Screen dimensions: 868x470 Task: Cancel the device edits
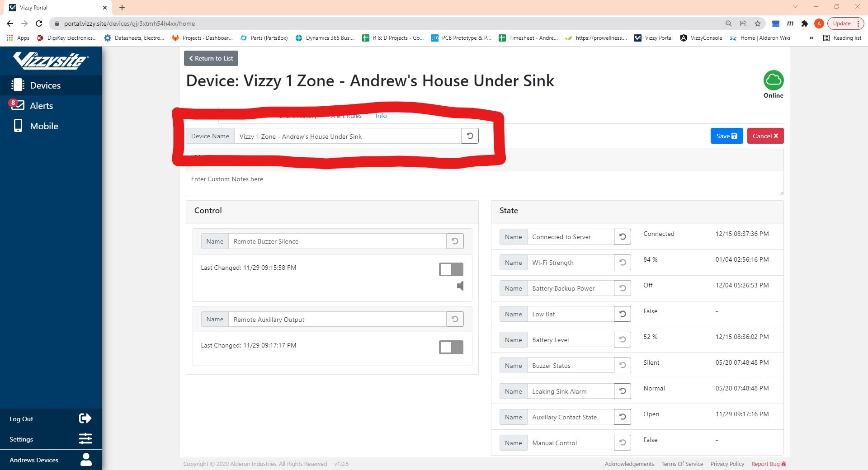coord(765,136)
